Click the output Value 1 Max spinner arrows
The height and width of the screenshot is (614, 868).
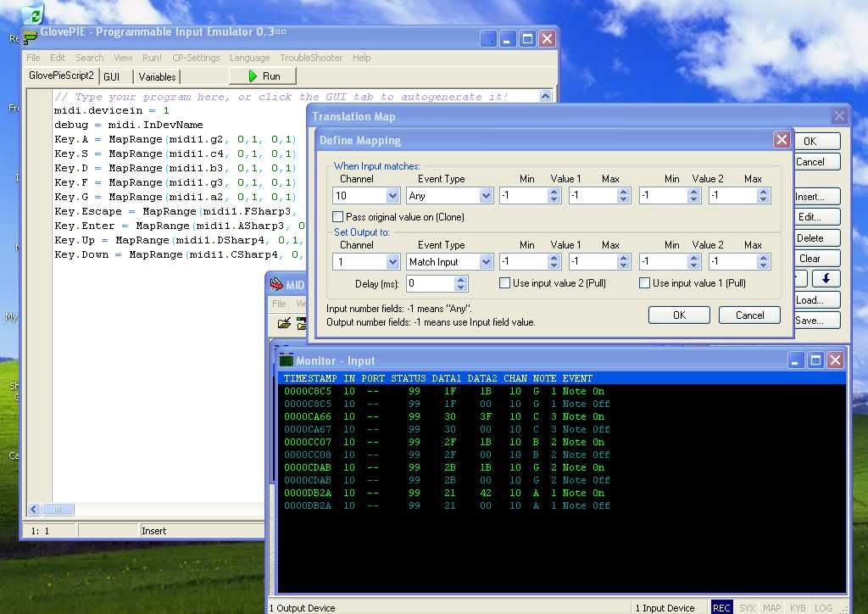pyautogui.click(x=623, y=261)
